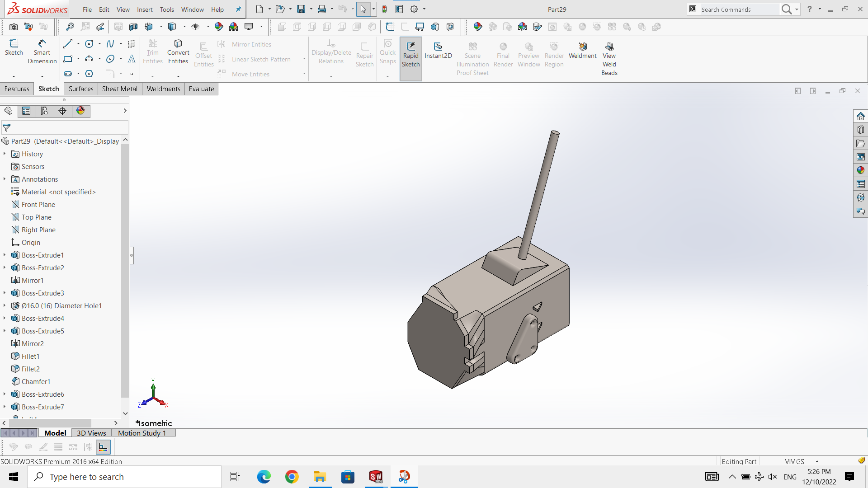Select Material not specified item
The image size is (868, 488).
[59, 192]
